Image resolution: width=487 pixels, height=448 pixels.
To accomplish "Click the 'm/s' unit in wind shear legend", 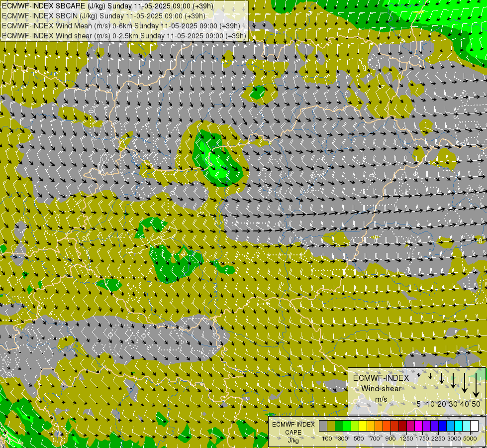I will [x=381, y=399].
